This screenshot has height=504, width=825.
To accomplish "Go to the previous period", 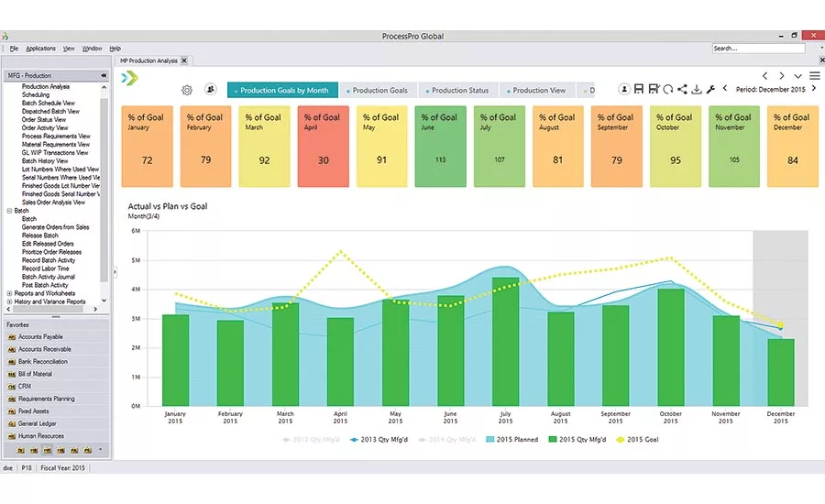I will (725, 88).
